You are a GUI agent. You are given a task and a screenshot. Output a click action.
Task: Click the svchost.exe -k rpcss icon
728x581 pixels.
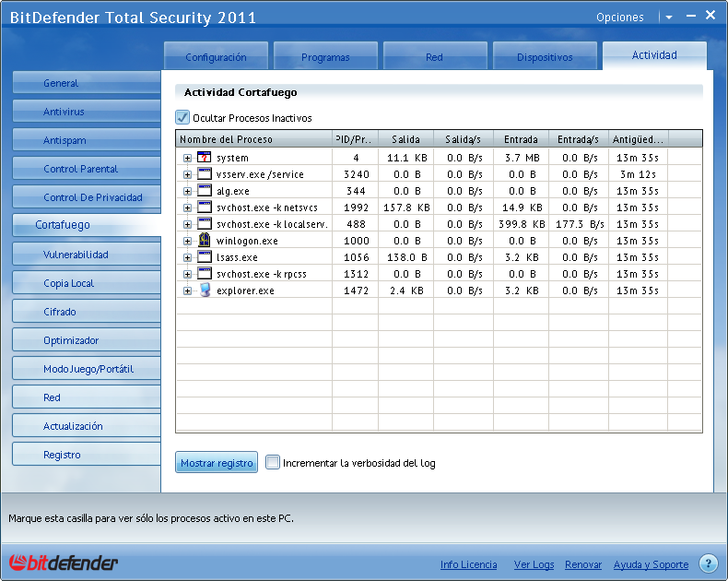[x=205, y=274]
